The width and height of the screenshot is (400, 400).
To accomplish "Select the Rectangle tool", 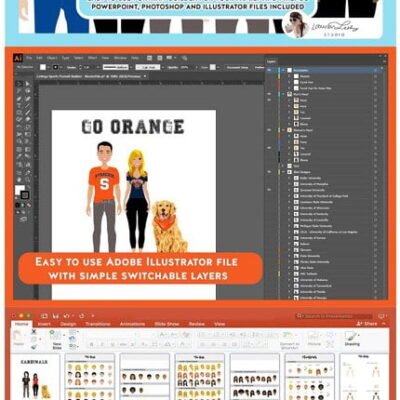I will pos(19,113).
